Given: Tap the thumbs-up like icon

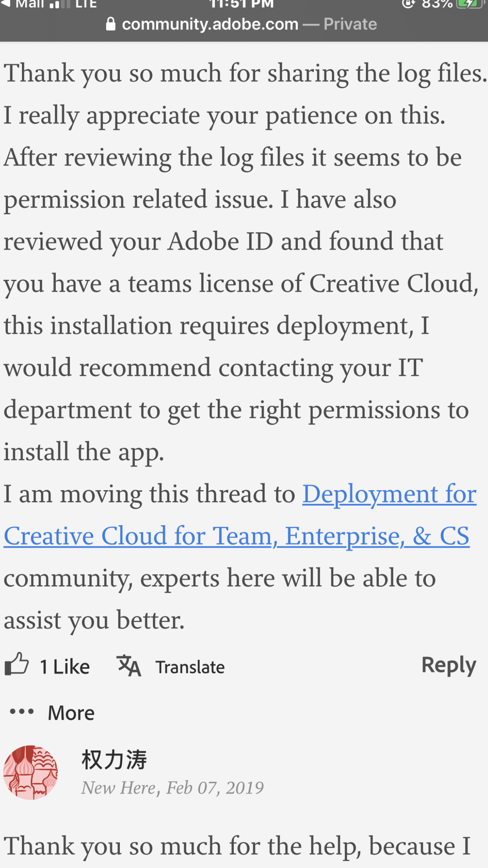Looking at the screenshot, I should 17,665.
